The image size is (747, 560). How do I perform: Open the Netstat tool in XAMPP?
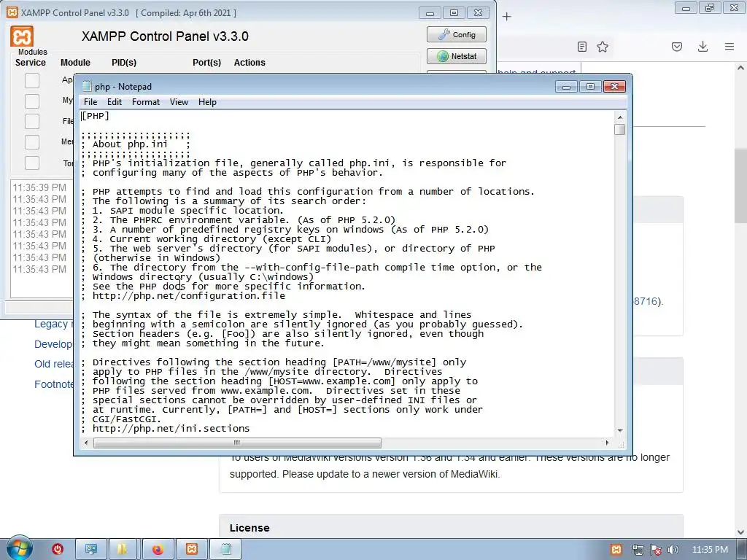(x=457, y=56)
